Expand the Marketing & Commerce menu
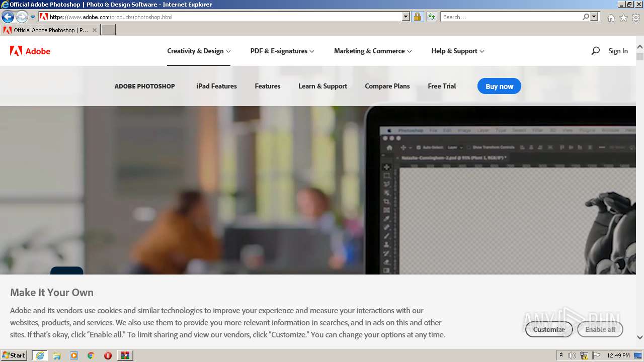Image resolution: width=644 pixels, height=362 pixels. coord(373,51)
